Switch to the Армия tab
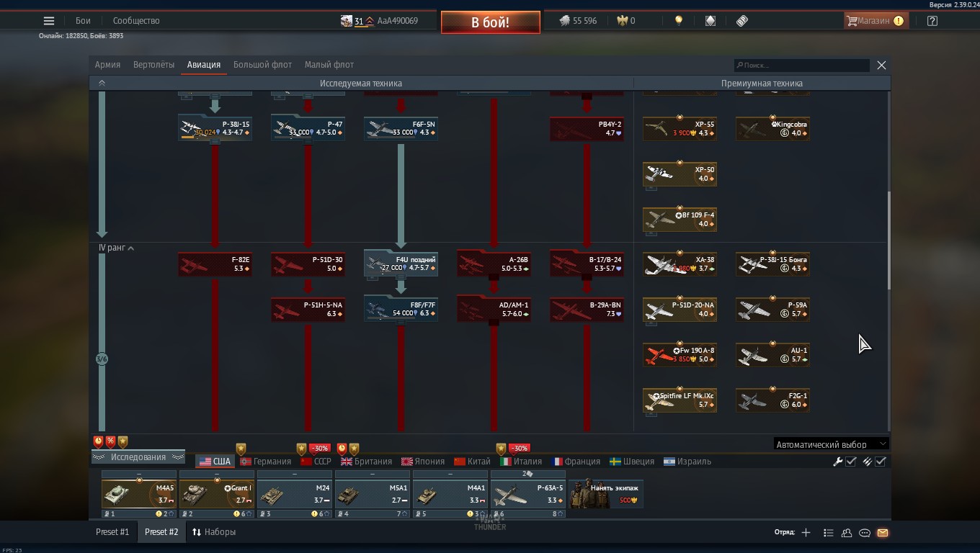 click(x=107, y=65)
